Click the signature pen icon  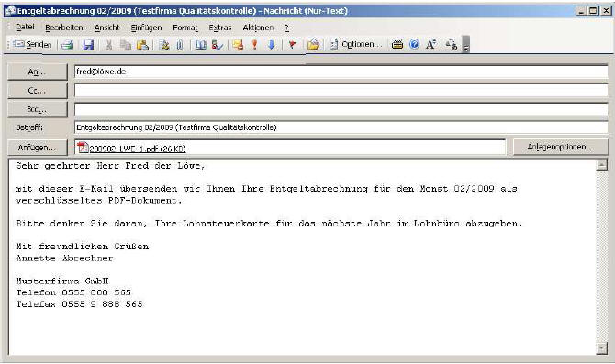pyautogui.click(x=164, y=45)
